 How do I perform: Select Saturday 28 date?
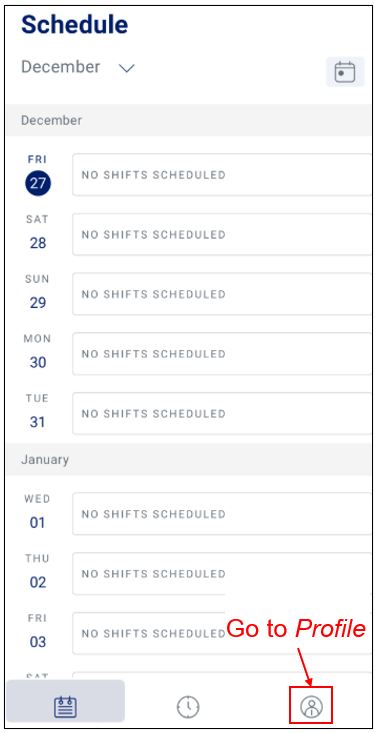point(38,243)
